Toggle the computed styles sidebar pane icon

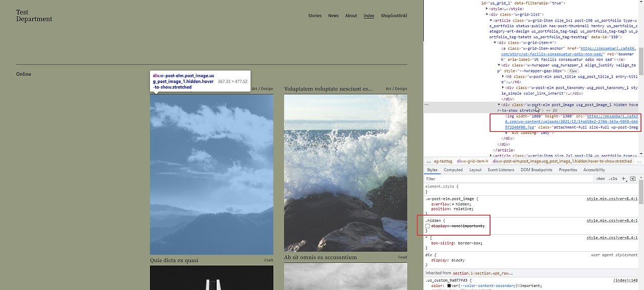pos(632,179)
